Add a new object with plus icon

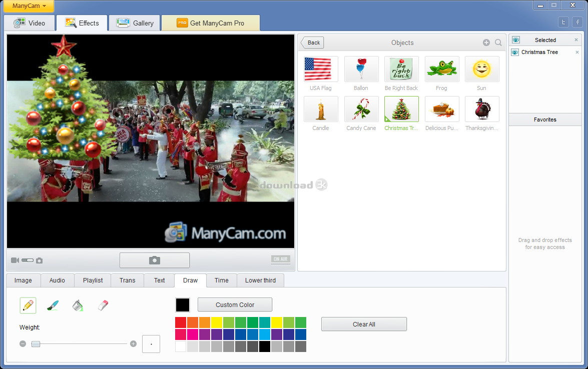[x=486, y=42]
